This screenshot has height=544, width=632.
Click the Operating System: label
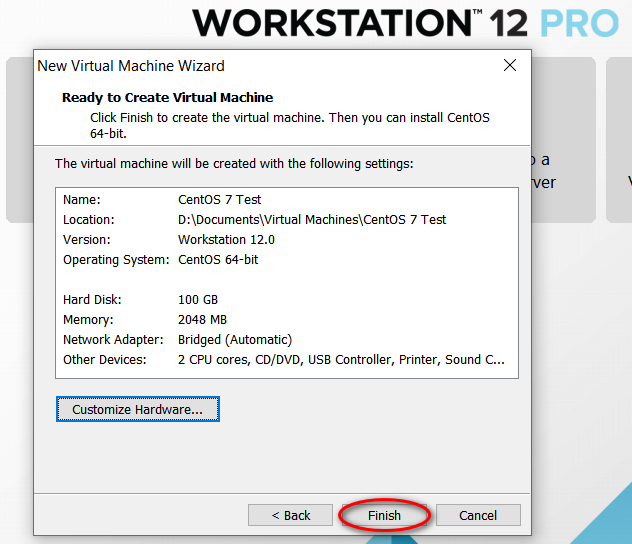click(116, 260)
